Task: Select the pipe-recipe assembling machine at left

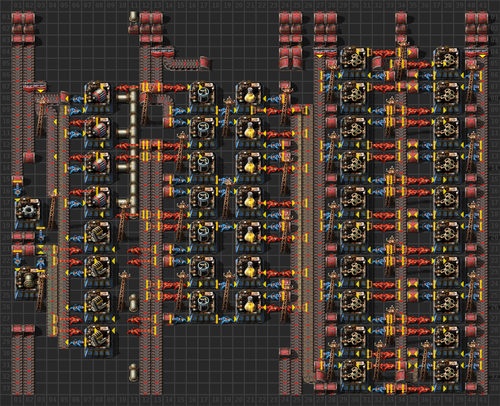Action: click(29, 284)
